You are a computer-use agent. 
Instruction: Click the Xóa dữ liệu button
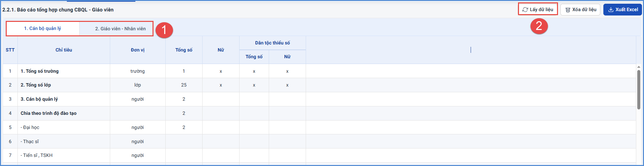tap(580, 10)
